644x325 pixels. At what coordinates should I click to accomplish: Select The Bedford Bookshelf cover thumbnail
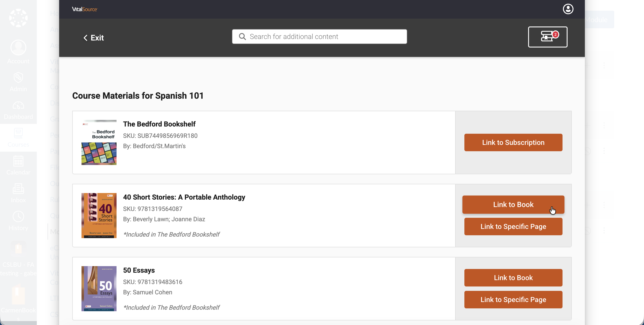click(99, 142)
